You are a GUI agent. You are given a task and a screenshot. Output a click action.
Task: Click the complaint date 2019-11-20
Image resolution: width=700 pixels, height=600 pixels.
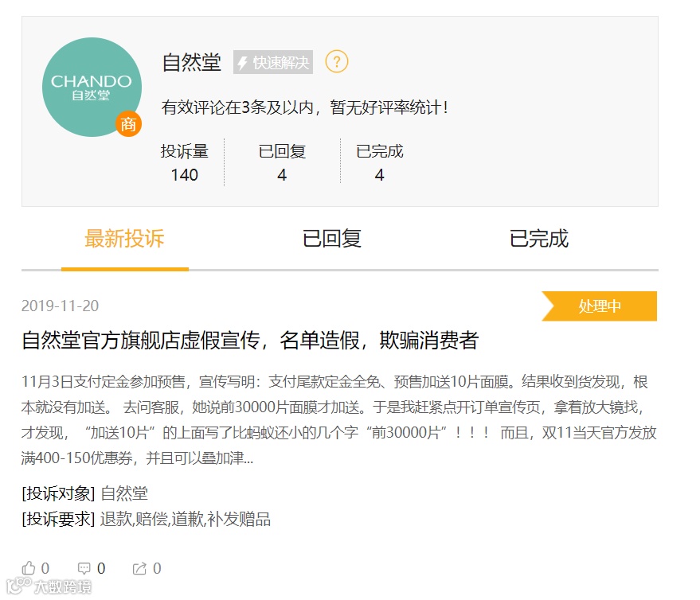click(60, 306)
